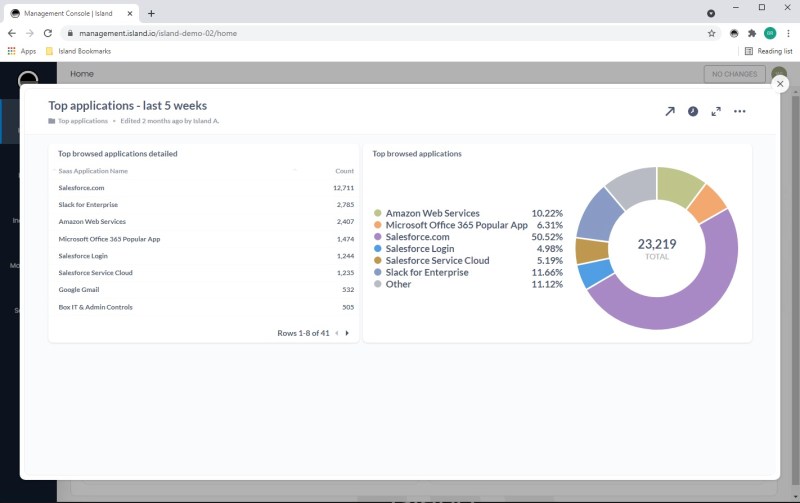Click the orange Microsoft Office donut segment
This screenshot has height=503, width=800.
click(707, 203)
